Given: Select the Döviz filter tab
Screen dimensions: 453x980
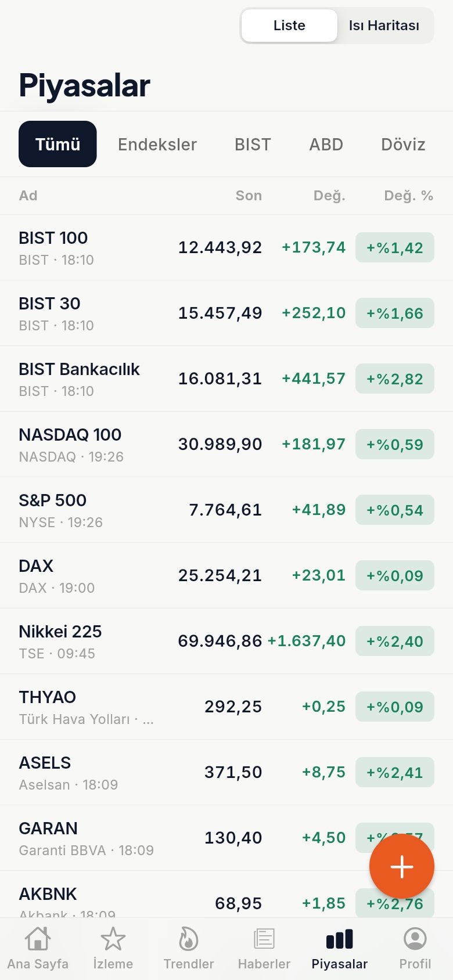Looking at the screenshot, I should tap(403, 144).
